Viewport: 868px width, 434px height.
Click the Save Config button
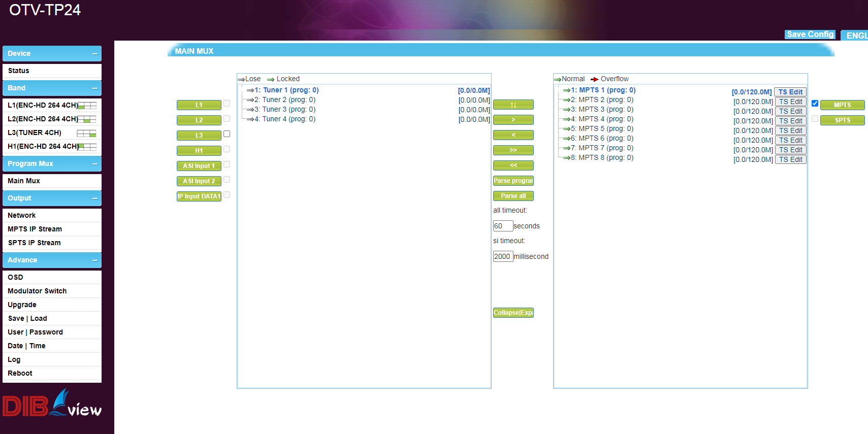[x=810, y=35]
